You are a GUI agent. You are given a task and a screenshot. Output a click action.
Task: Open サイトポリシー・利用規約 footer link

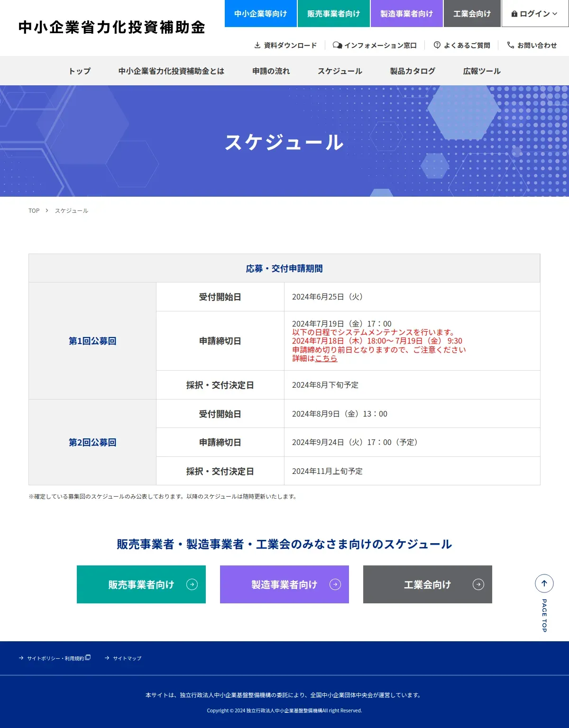tap(55, 658)
